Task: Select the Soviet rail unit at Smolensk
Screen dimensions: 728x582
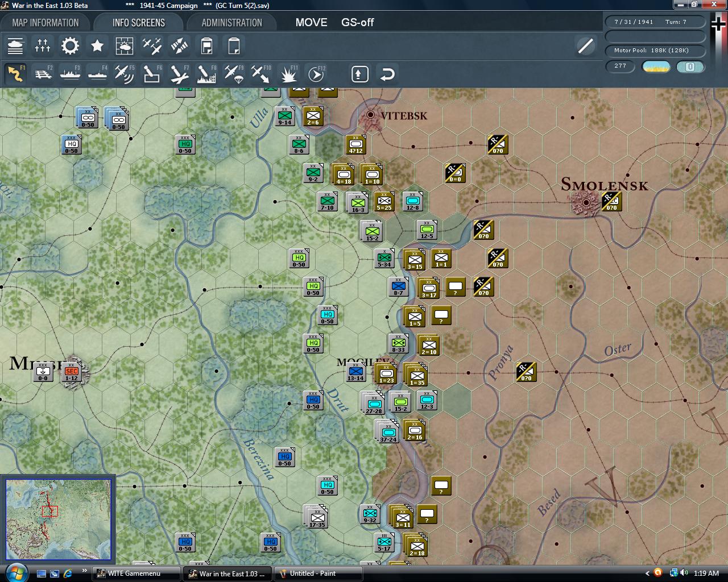Action: [611, 202]
